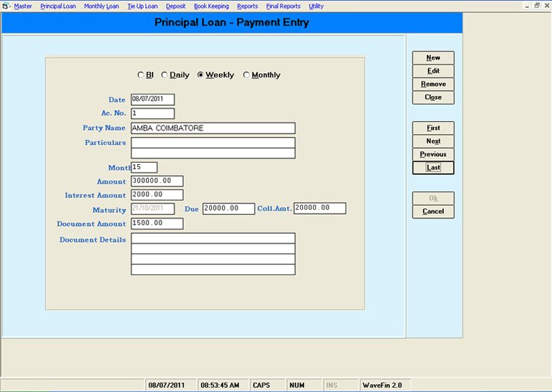This screenshot has width=552, height=392.
Task: Click the Edit button
Action: [433, 71]
